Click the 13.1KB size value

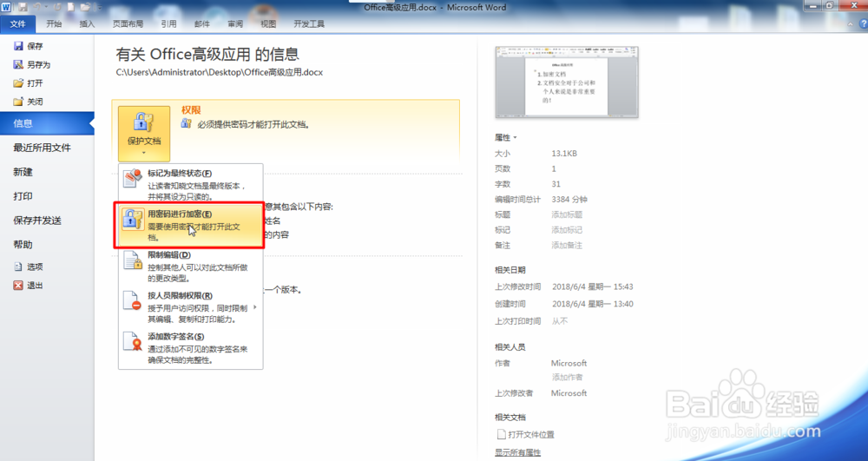point(564,154)
